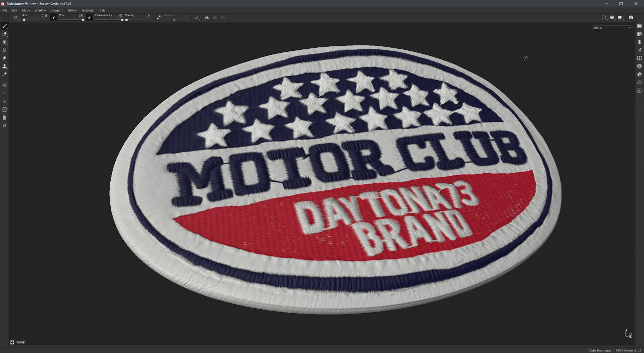Click the bottom hexagon plugin icon in left toolbar
644x353 pixels.
5,125
